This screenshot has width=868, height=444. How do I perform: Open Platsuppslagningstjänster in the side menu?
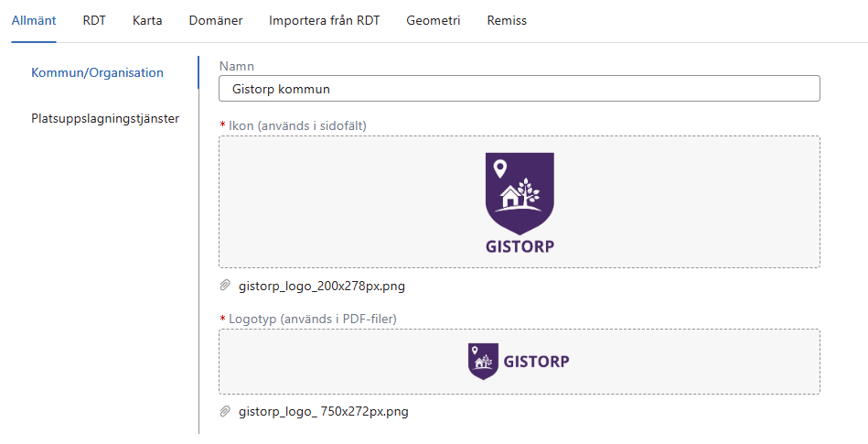104,118
